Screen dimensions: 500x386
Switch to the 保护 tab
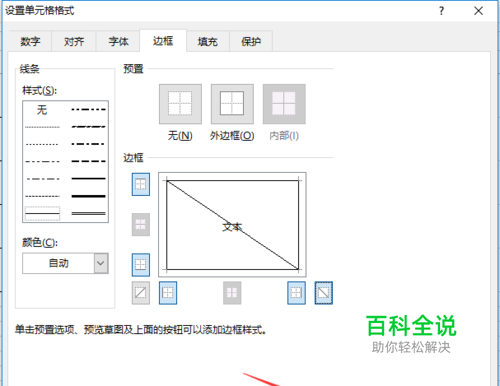tap(251, 41)
